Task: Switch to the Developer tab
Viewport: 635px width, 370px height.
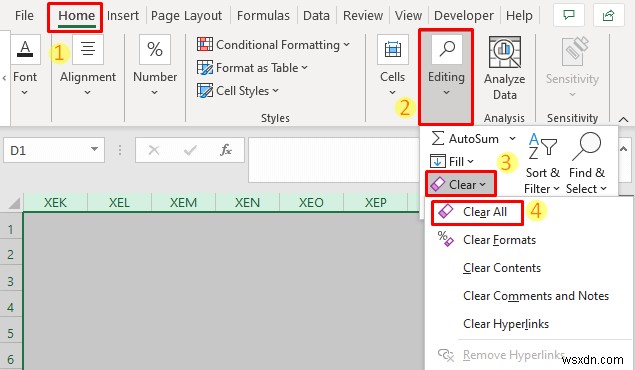Action: pos(464,15)
